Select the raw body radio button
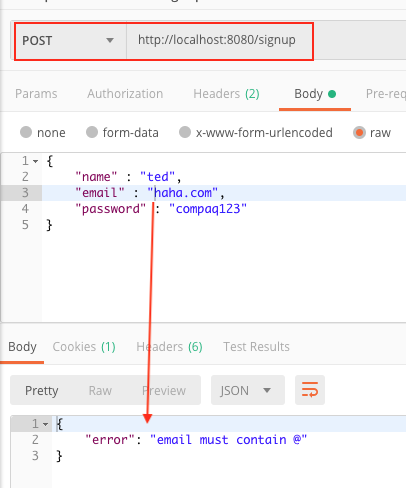This screenshot has height=488, width=406. click(359, 133)
